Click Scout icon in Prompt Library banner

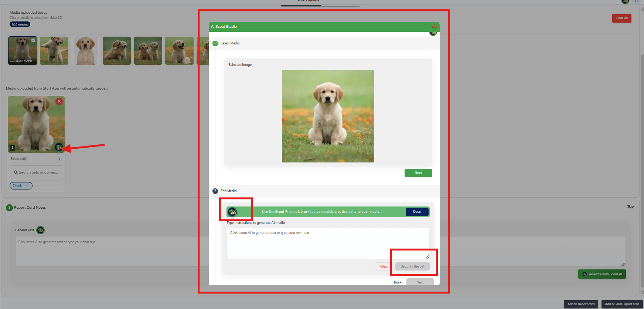pos(232,212)
